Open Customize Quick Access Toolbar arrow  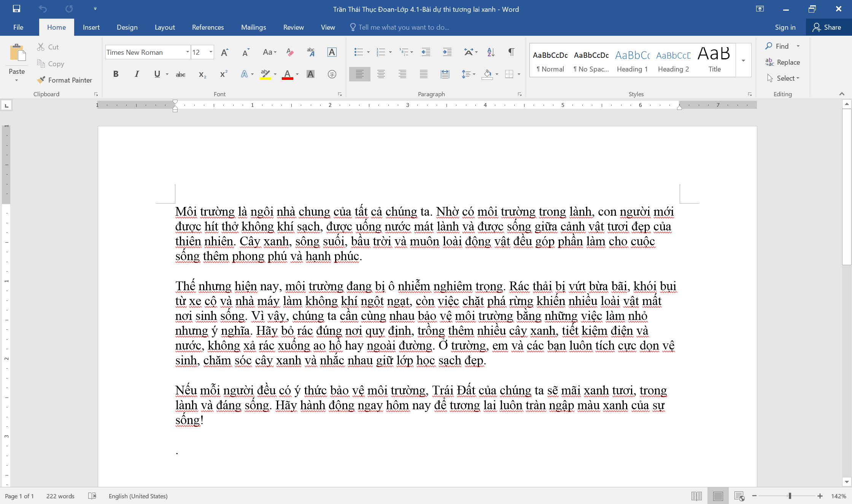tap(95, 9)
